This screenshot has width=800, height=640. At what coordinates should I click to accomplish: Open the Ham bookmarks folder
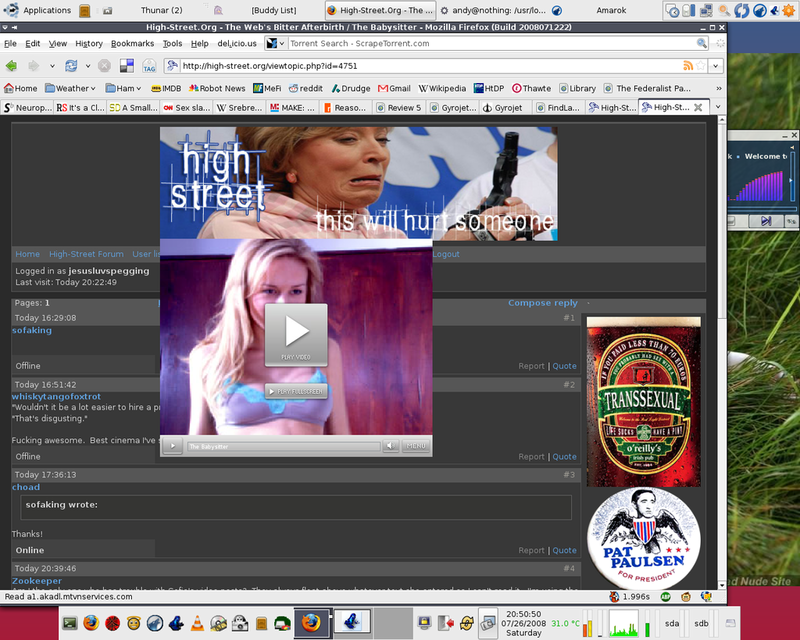coord(123,88)
